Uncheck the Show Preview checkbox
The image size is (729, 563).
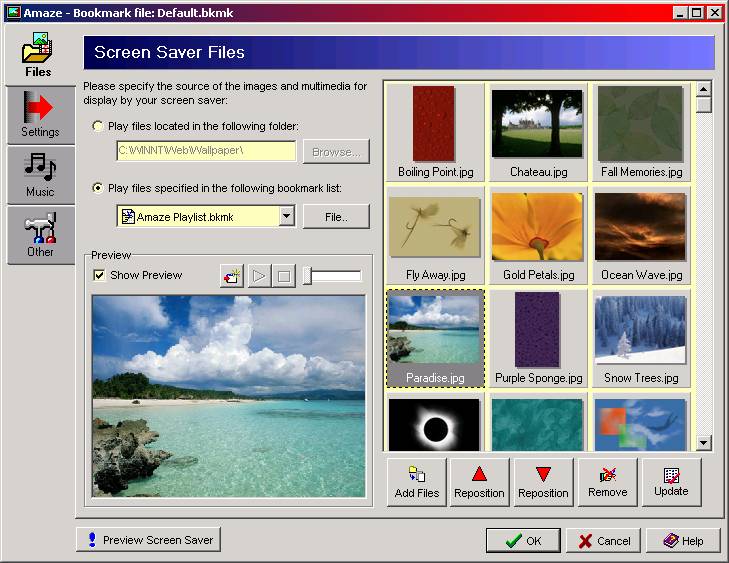[x=99, y=275]
